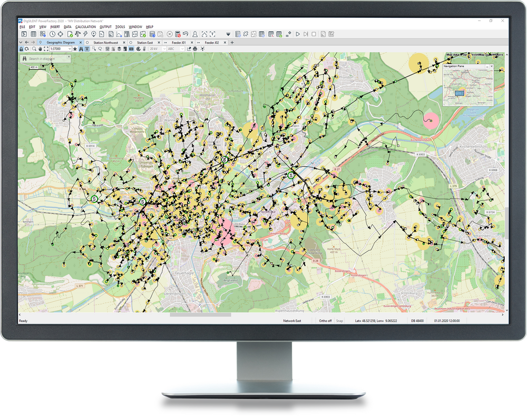Click the Search in diagram field

pos(47,59)
